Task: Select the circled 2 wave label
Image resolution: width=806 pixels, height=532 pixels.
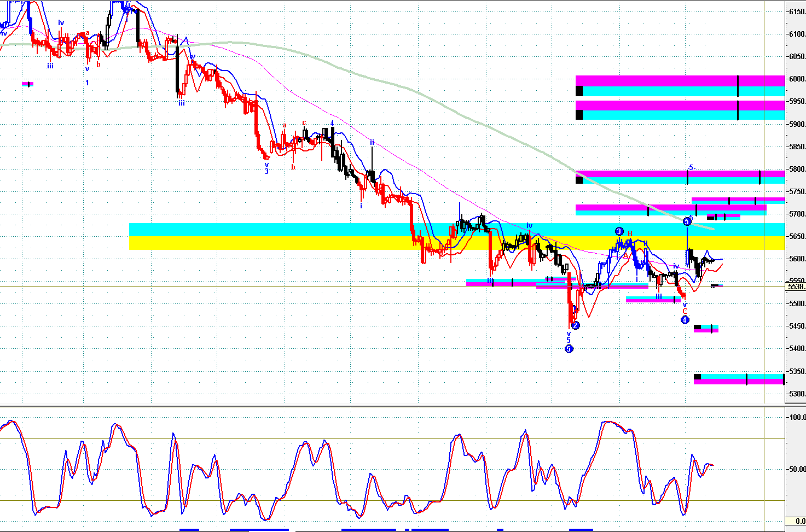Action: 576,325
